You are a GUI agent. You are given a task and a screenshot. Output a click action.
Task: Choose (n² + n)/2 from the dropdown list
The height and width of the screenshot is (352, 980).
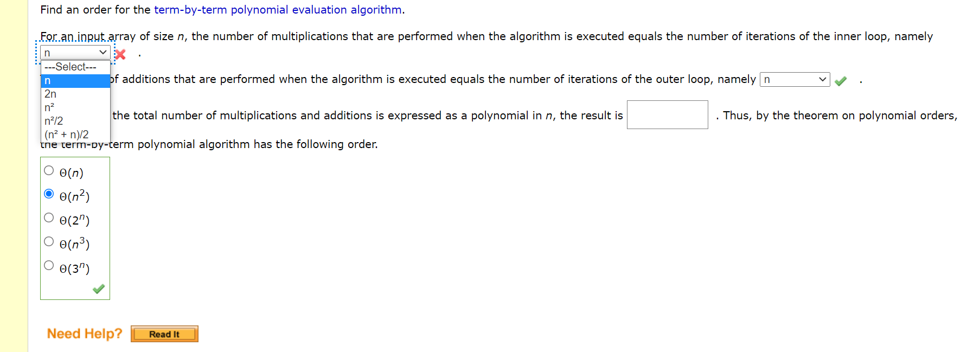tap(66, 135)
